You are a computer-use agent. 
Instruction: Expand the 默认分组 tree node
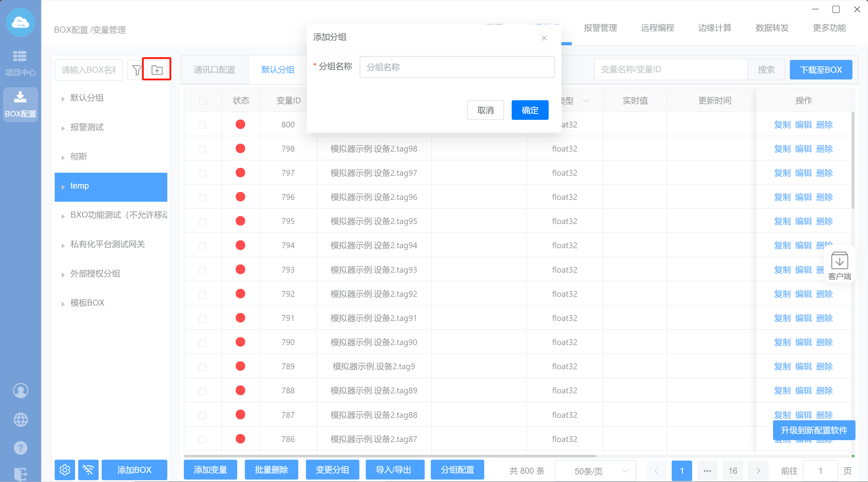point(63,98)
